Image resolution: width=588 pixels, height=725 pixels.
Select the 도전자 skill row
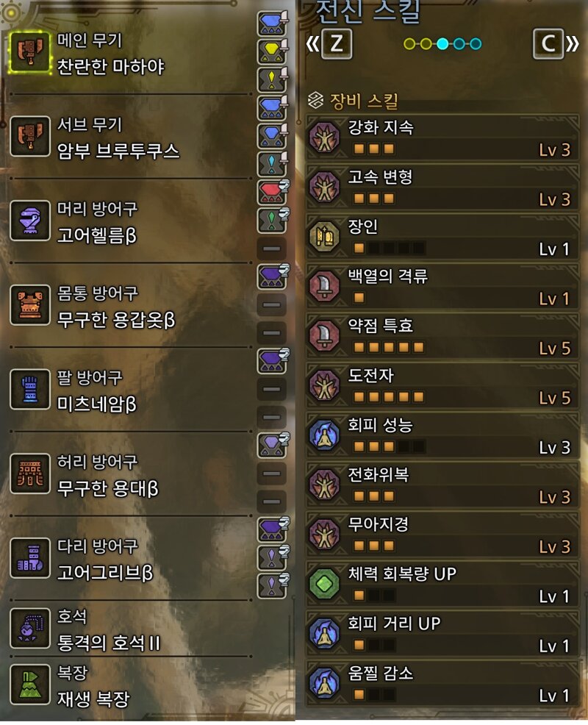pyautogui.click(x=442, y=385)
